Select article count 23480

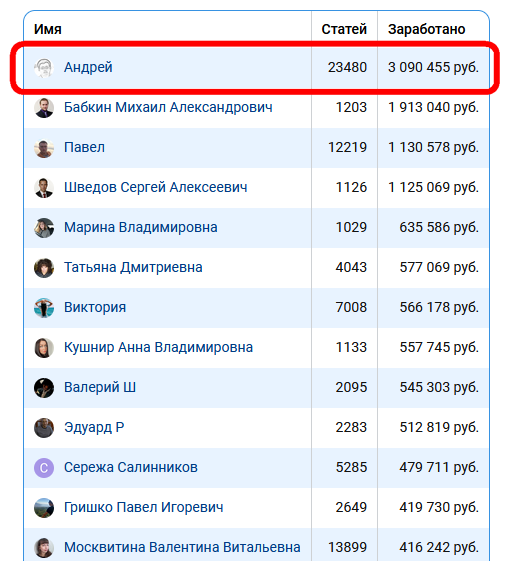pyautogui.click(x=347, y=67)
